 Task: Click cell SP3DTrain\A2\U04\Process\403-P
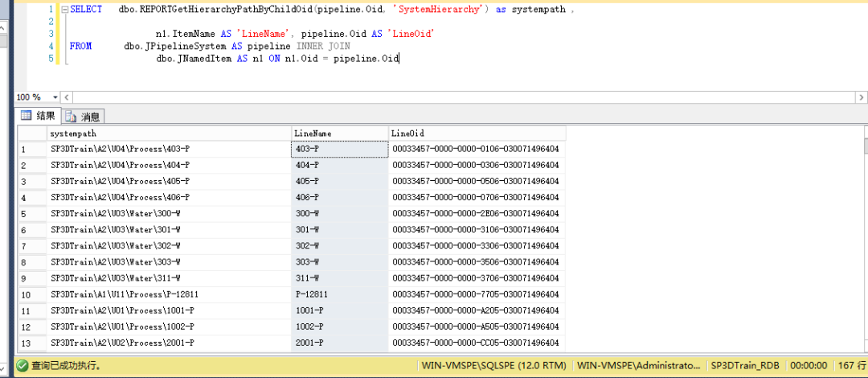point(169,149)
